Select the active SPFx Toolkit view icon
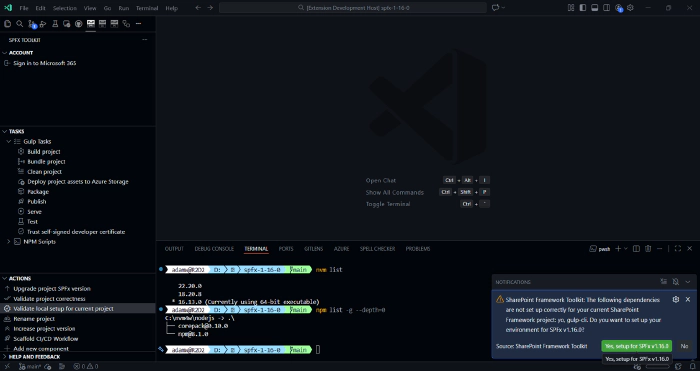Image resolution: width=700 pixels, height=371 pixels. [91, 24]
